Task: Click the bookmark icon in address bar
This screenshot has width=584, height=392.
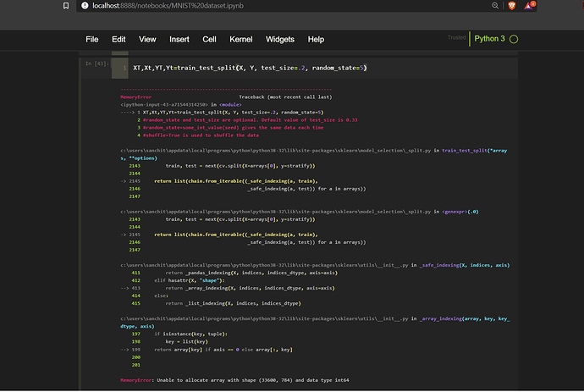Action: 65,6
